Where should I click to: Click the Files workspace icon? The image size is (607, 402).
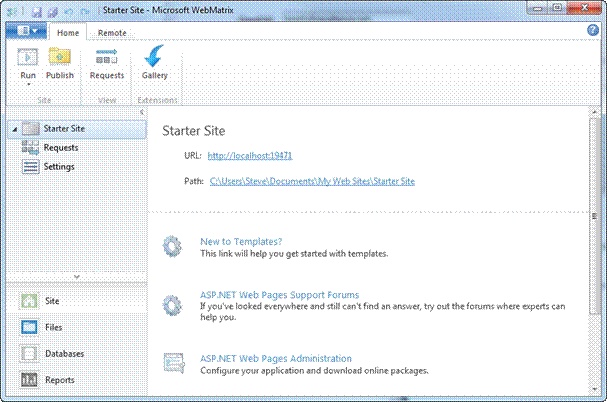29,327
